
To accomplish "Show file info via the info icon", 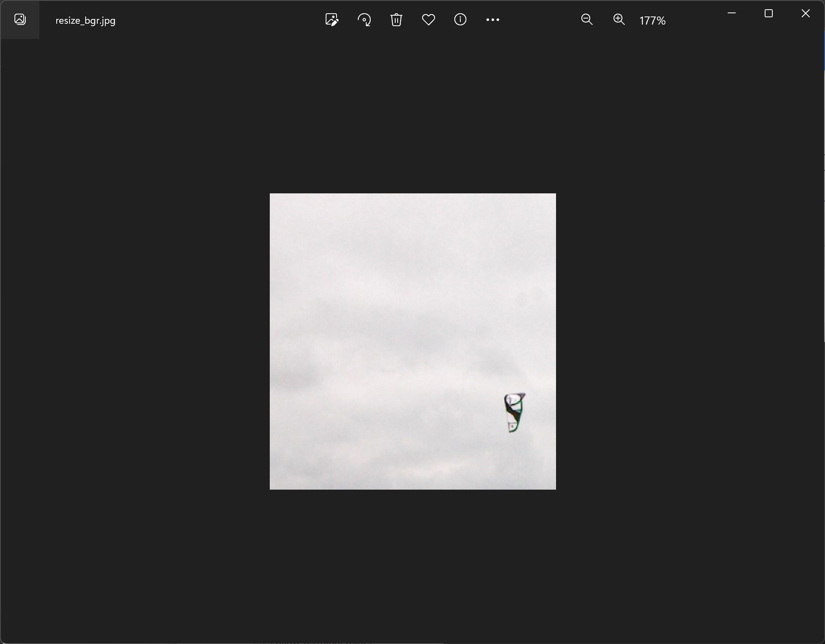I will click(x=460, y=19).
